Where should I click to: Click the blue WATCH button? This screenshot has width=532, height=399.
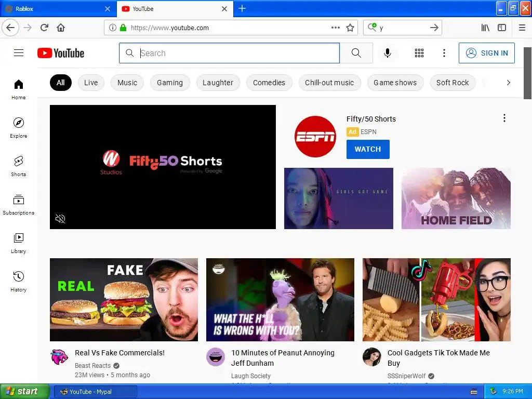368,149
